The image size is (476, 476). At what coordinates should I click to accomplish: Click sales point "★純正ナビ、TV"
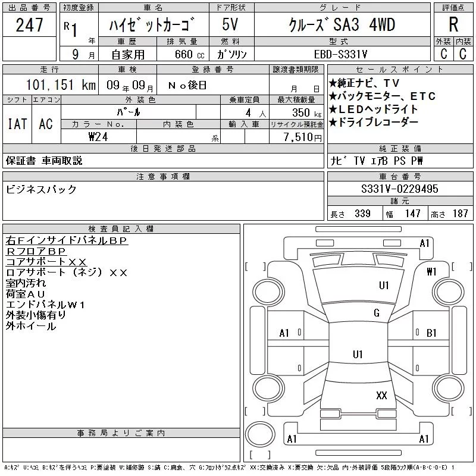(x=364, y=83)
